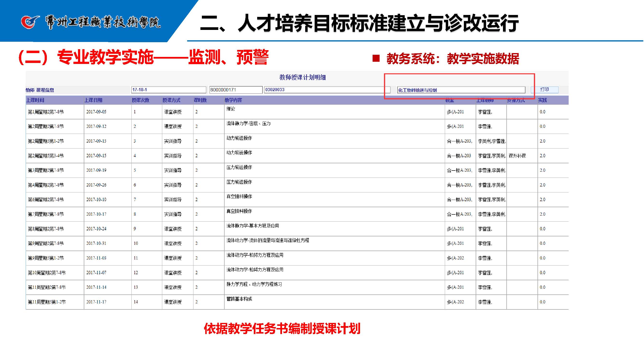Click the 上课时间 column header
The width and height of the screenshot is (644, 362).
tap(35, 100)
